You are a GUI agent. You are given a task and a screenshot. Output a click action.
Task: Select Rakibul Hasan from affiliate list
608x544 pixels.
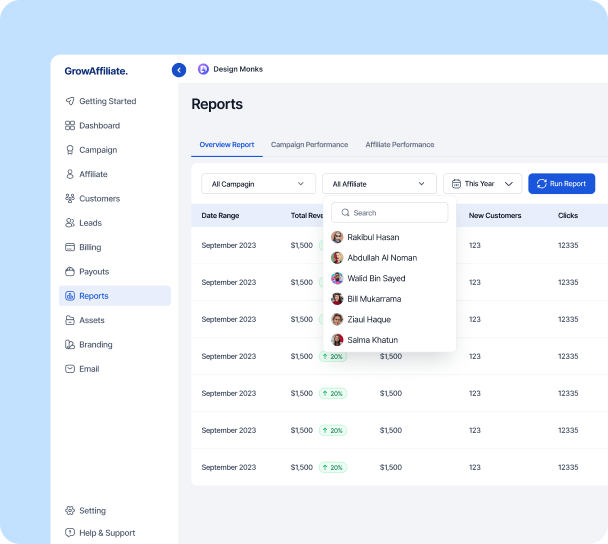[x=372, y=237]
